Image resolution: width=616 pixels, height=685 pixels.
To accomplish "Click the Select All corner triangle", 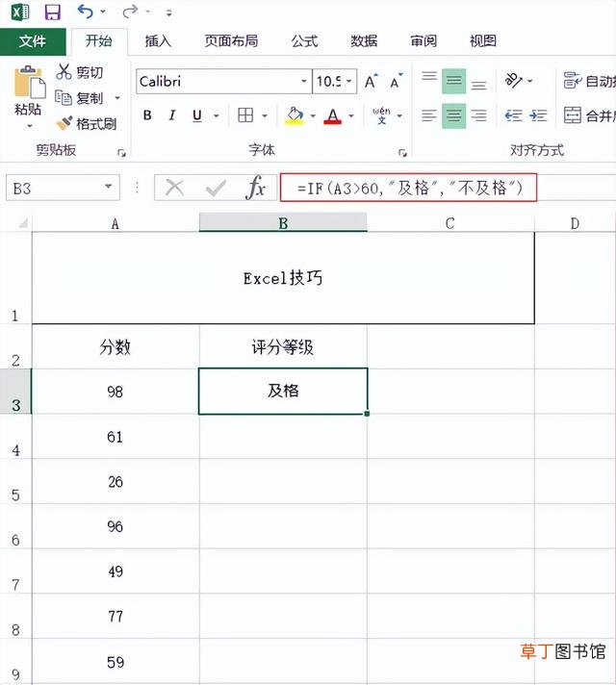I will (22, 223).
